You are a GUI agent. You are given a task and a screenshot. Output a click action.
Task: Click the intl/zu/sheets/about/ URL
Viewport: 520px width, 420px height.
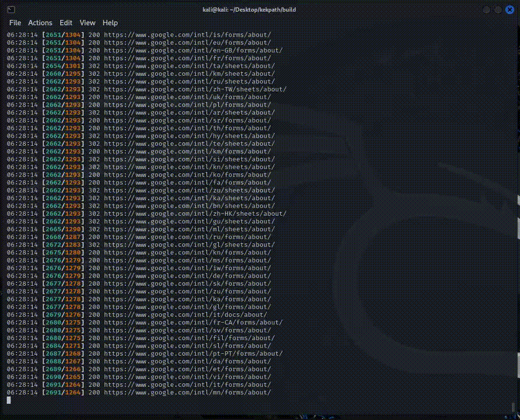pyautogui.click(x=189, y=190)
